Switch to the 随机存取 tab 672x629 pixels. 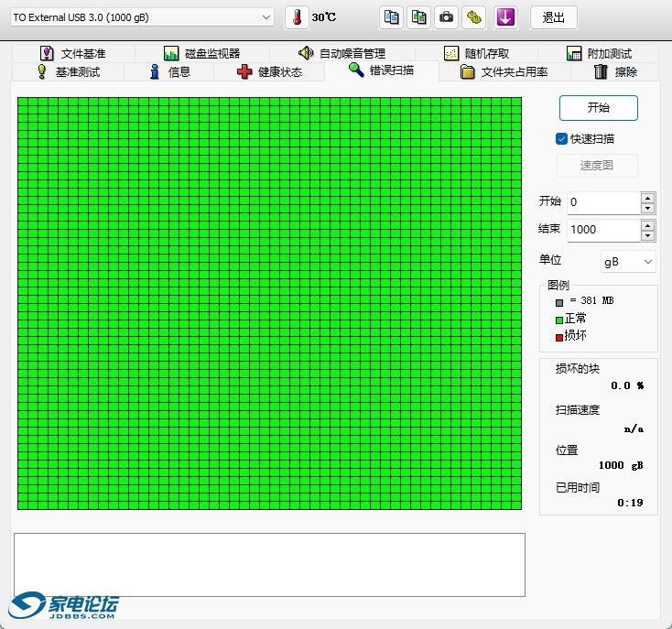coord(476,53)
